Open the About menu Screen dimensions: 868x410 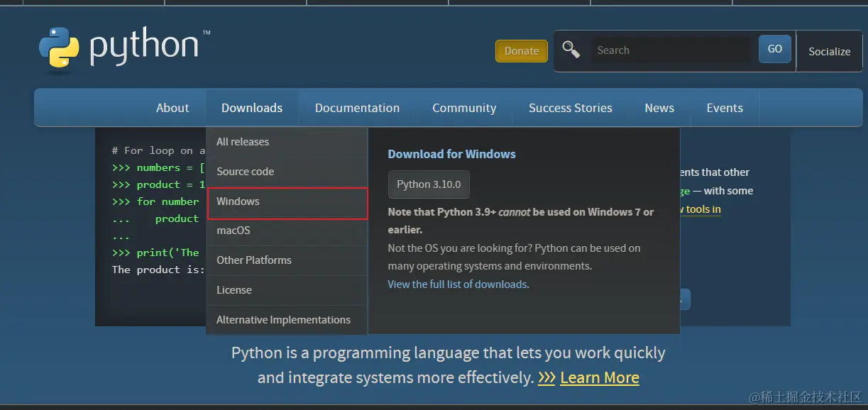click(x=172, y=108)
